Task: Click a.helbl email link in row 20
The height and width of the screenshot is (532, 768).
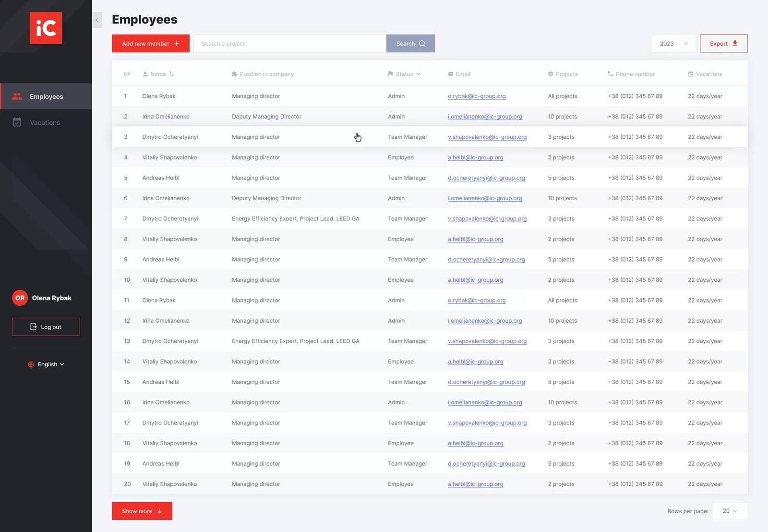Action: [x=475, y=484]
